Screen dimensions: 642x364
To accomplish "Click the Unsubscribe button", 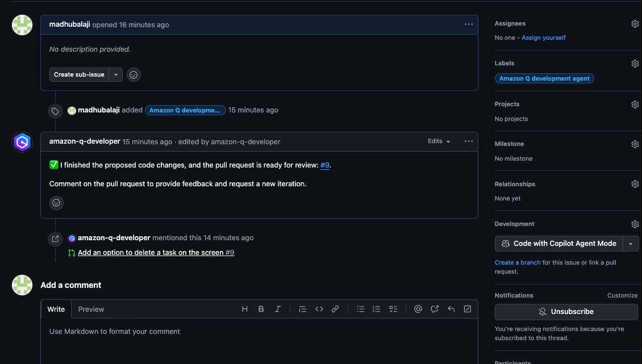I will 566,312.
